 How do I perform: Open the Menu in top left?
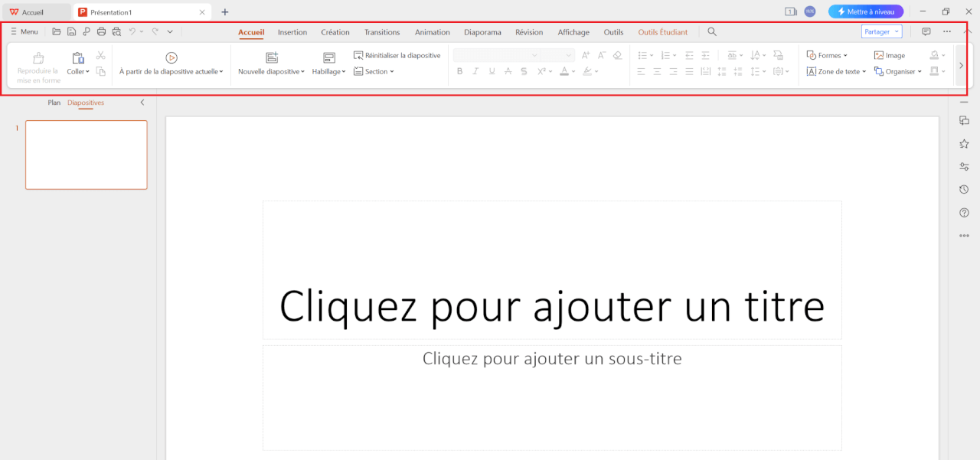24,31
